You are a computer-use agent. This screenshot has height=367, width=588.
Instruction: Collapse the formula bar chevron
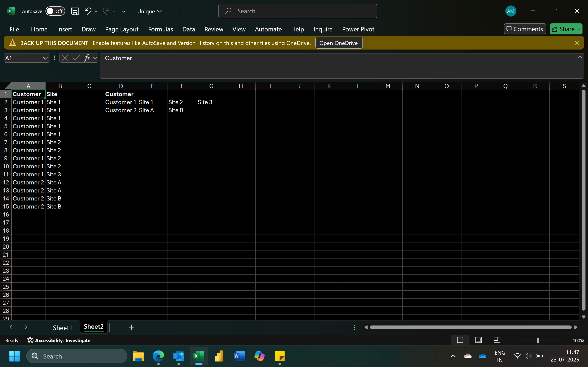[580, 58]
